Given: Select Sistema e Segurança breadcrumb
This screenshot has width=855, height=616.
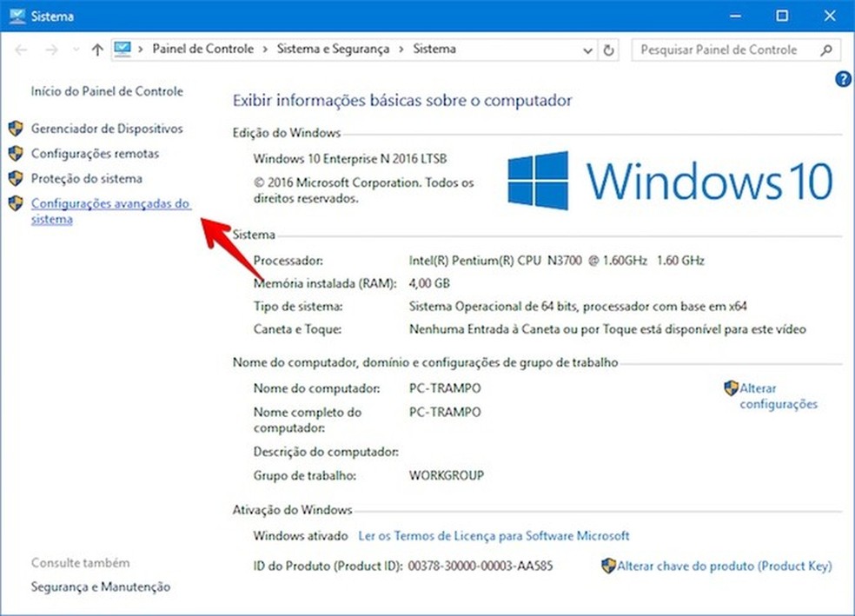Looking at the screenshot, I should click(333, 49).
